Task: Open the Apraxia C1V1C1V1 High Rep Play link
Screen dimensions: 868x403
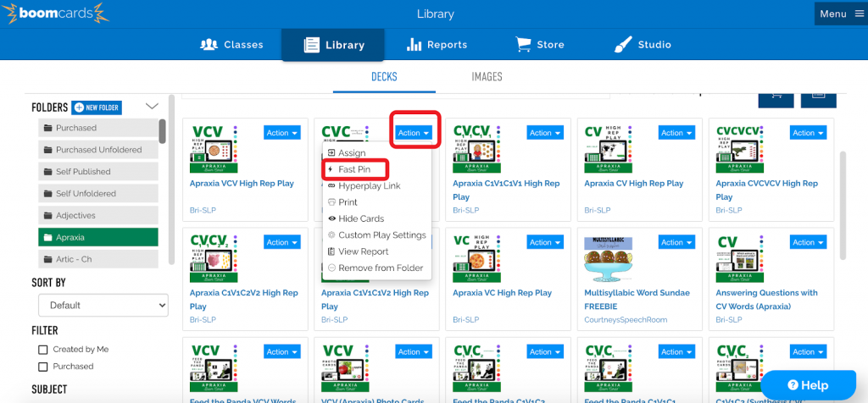Action: [x=506, y=190]
